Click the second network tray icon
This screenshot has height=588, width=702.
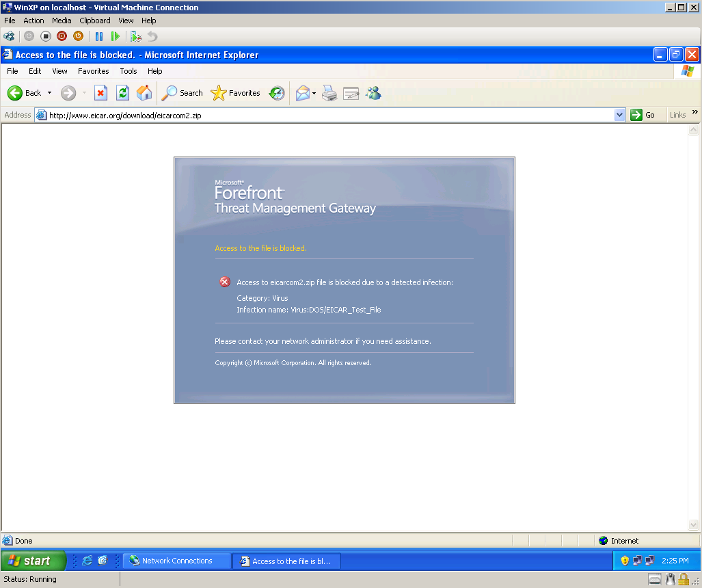coord(649,561)
